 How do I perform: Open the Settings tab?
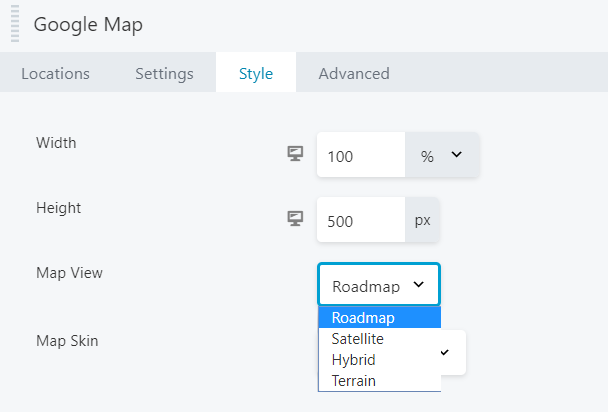[x=164, y=73]
